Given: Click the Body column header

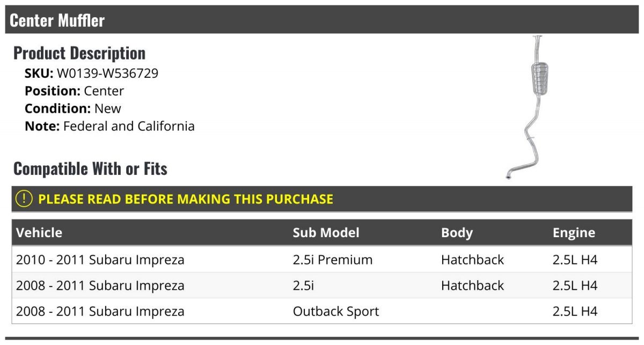Looking at the screenshot, I should (457, 232).
